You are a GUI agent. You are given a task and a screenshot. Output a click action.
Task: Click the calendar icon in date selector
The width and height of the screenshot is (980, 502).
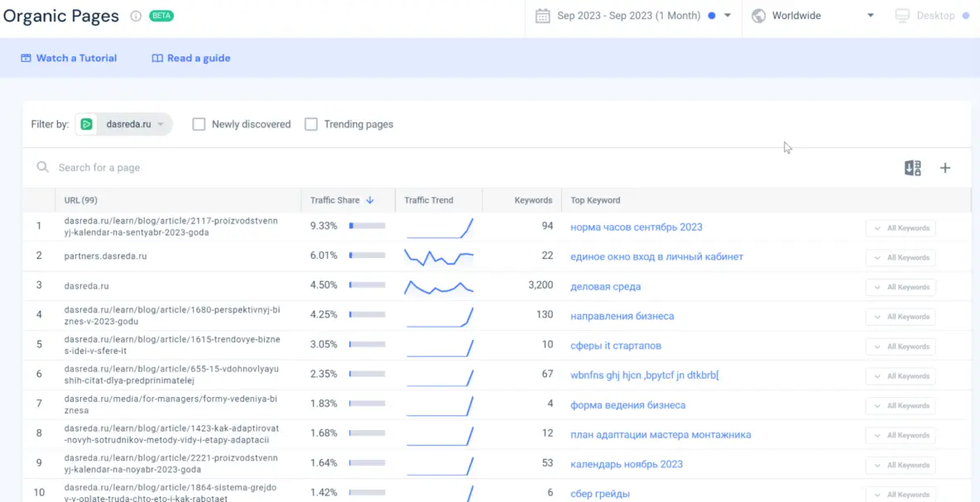[x=542, y=16]
